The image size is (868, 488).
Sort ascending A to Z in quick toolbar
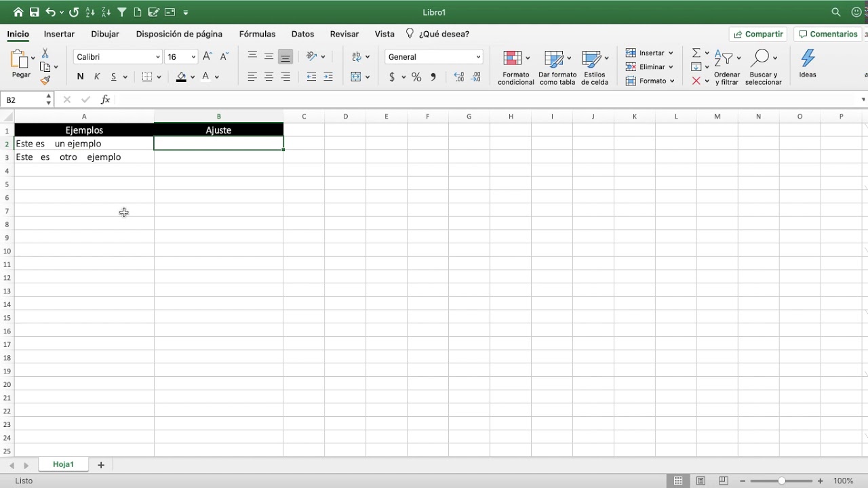pos(91,12)
